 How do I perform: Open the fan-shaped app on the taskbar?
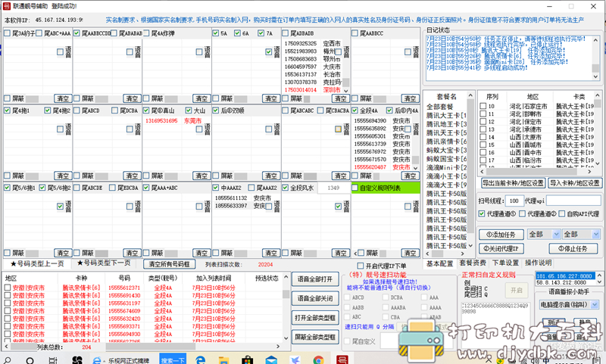click(77, 360)
